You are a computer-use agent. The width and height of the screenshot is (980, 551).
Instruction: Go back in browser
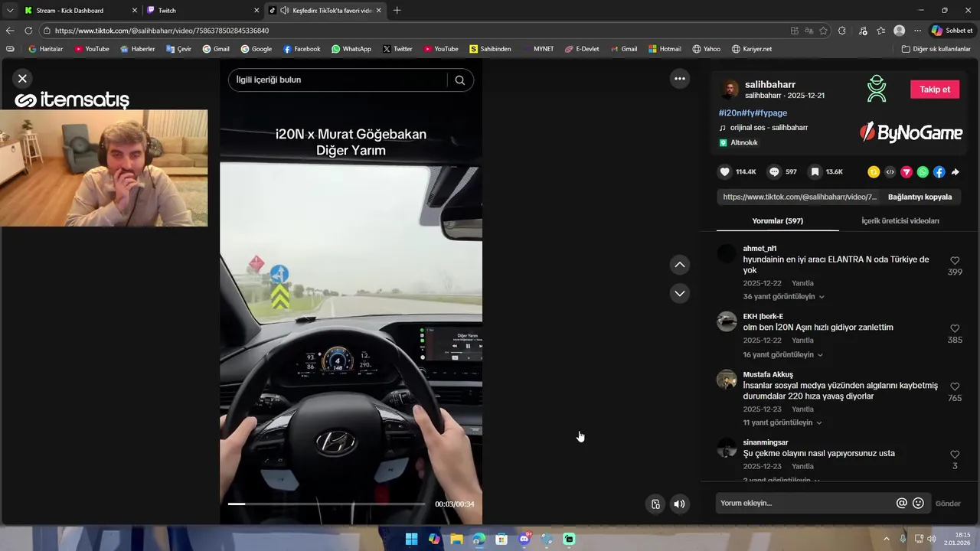(10, 31)
